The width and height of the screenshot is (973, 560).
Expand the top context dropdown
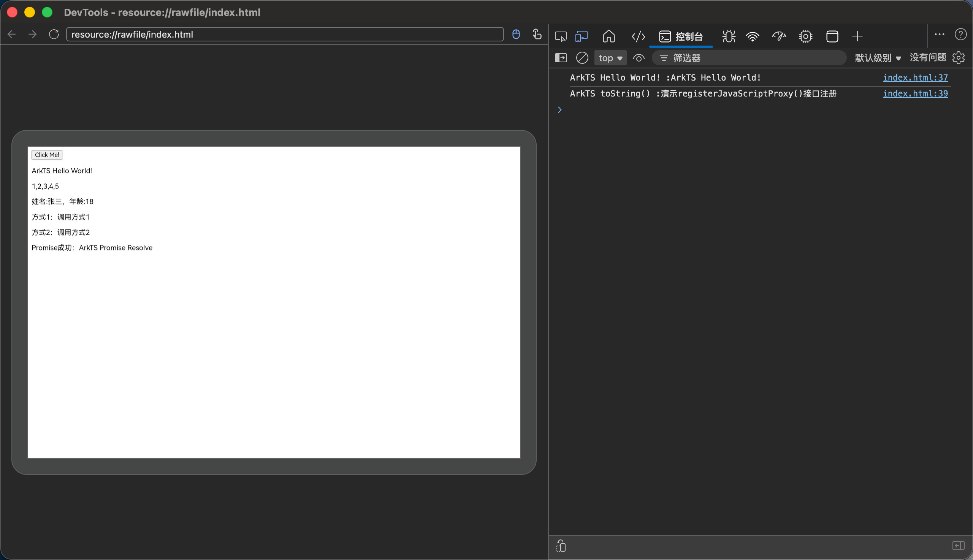[610, 58]
